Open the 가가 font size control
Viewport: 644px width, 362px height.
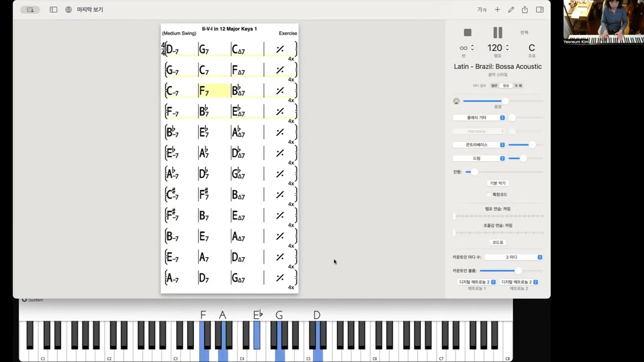pyautogui.click(x=482, y=10)
